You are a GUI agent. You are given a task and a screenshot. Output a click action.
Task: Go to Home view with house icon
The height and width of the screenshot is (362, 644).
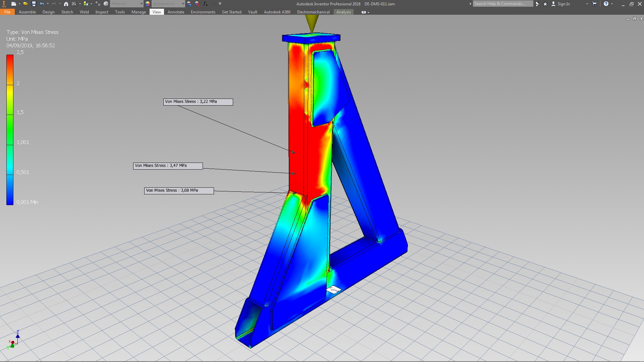[x=66, y=4]
